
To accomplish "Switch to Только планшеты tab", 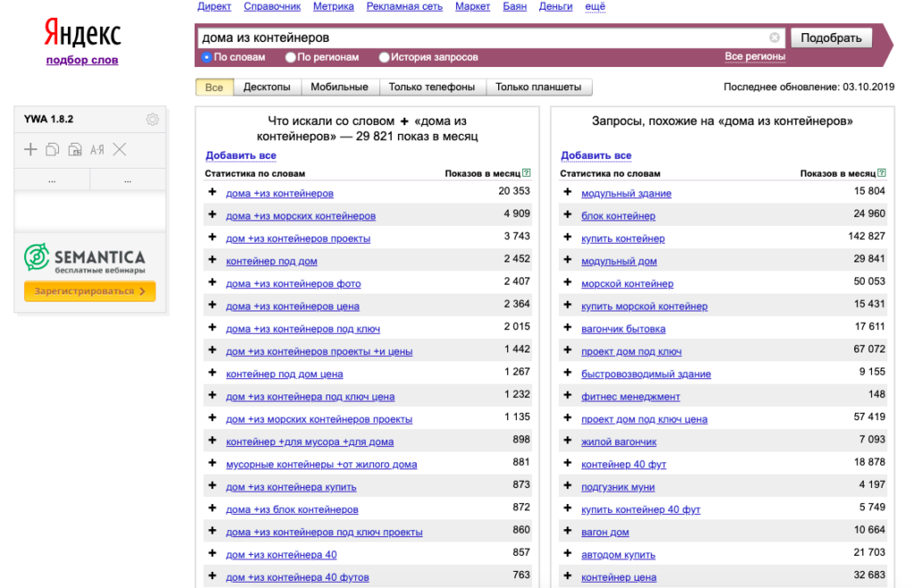I will (x=538, y=87).
